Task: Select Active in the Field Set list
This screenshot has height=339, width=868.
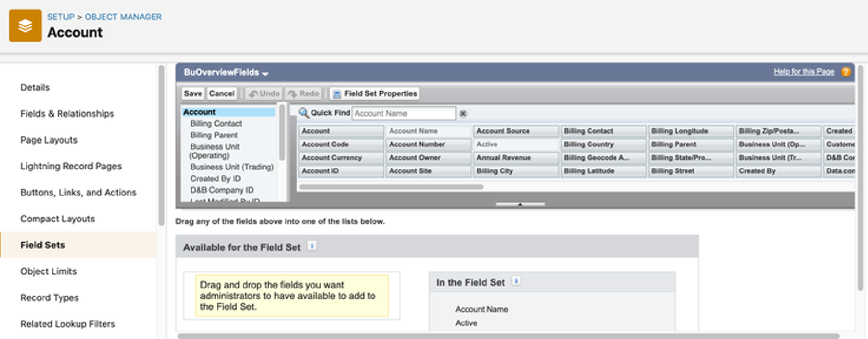Action: coord(466,323)
